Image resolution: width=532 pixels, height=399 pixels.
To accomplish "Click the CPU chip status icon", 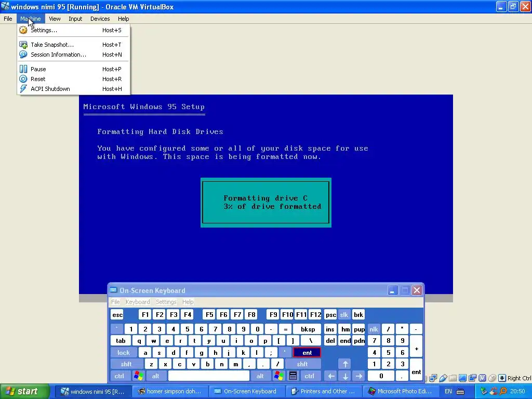I will click(x=482, y=378).
